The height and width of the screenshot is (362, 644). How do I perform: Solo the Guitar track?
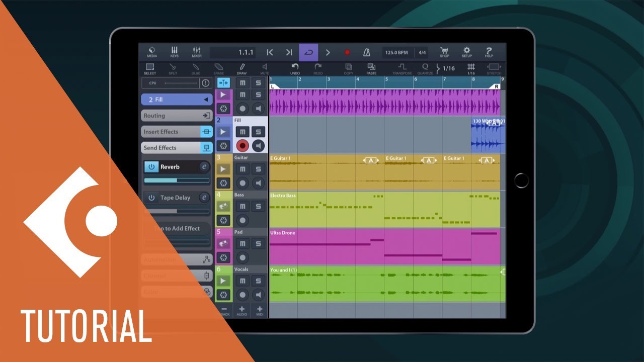pyautogui.click(x=258, y=169)
